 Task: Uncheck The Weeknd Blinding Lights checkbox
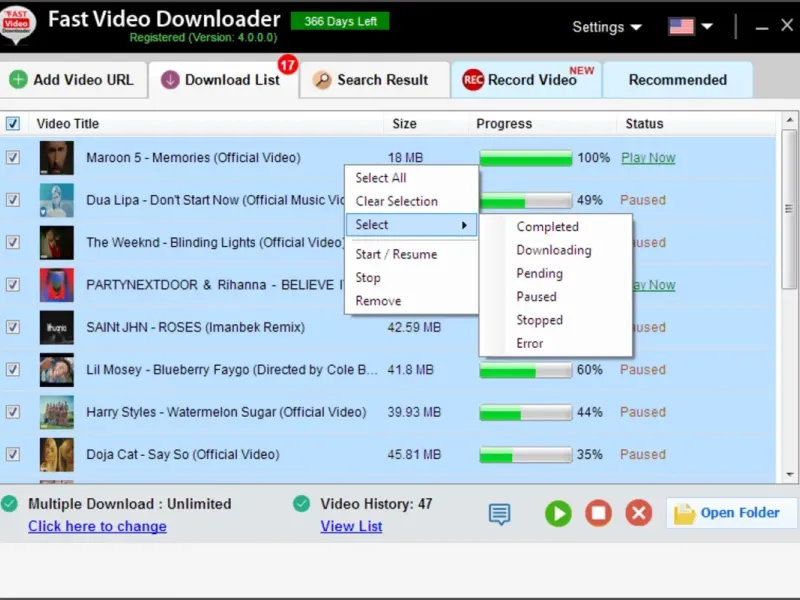pyautogui.click(x=13, y=242)
